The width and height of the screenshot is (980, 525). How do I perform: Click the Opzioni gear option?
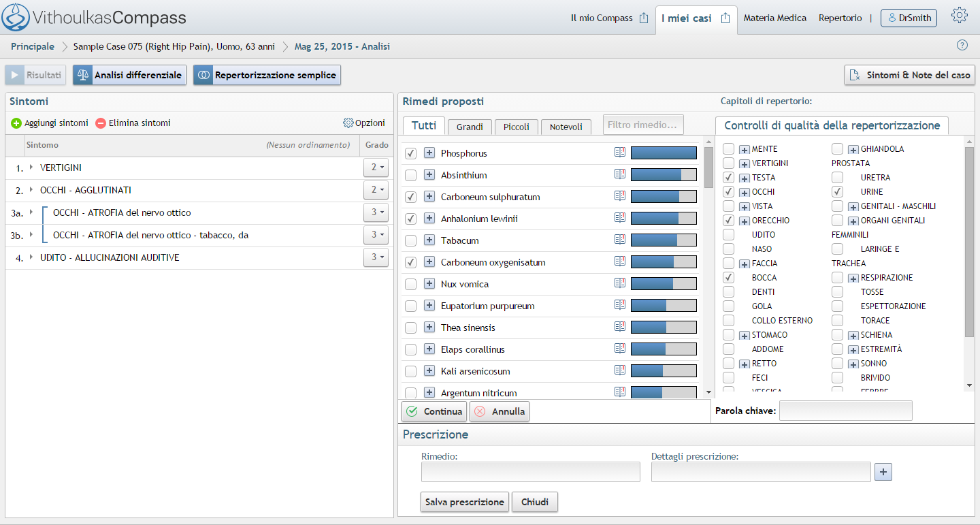pos(364,123)
